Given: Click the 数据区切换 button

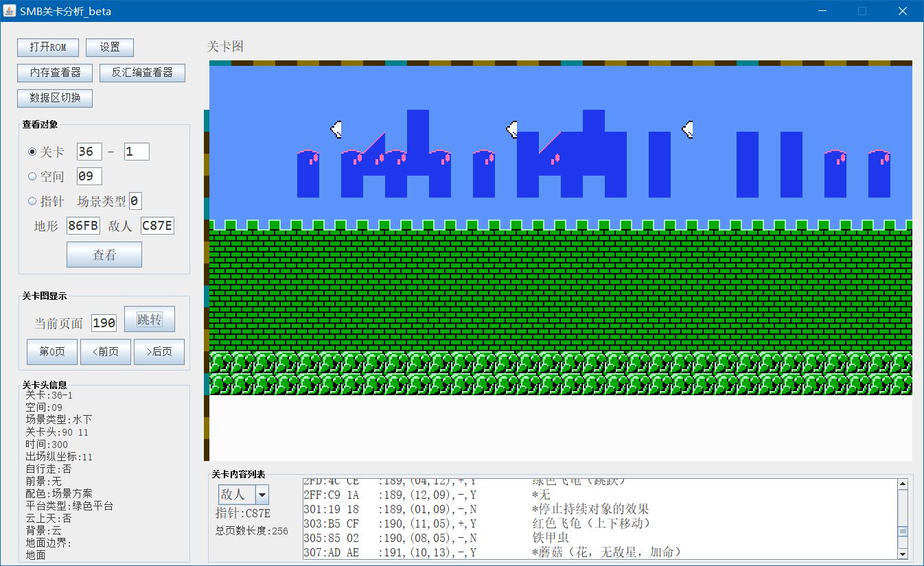Looking at the screenshot, I should tap(55, 98).
